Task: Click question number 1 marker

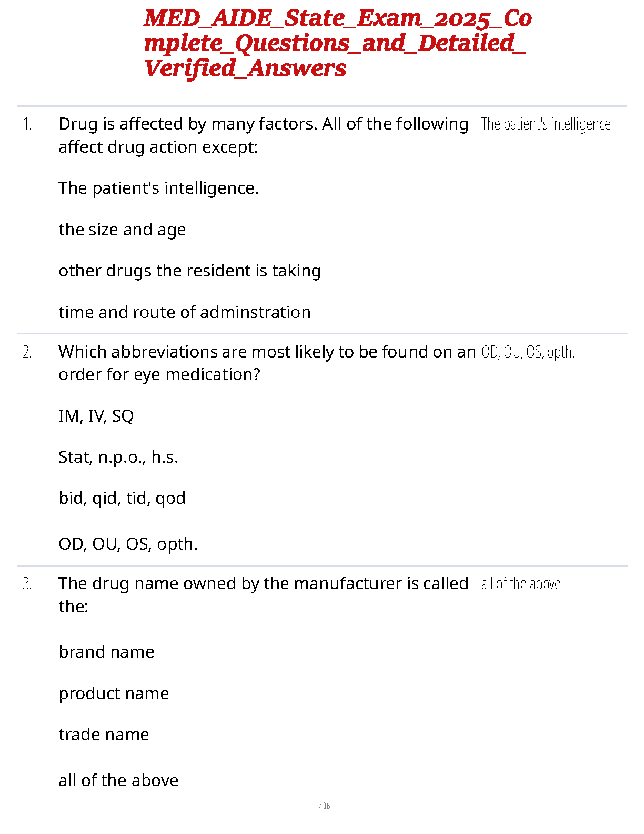Action: coord(27,125)
